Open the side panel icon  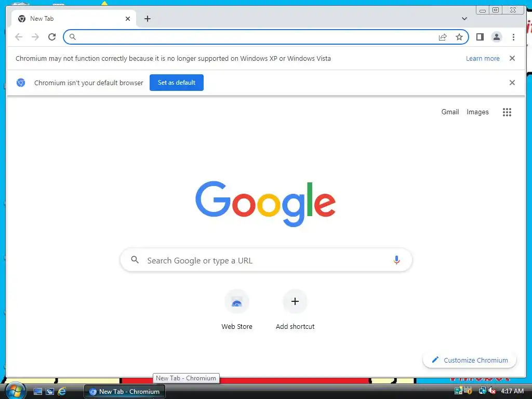[x=480, y=37]
